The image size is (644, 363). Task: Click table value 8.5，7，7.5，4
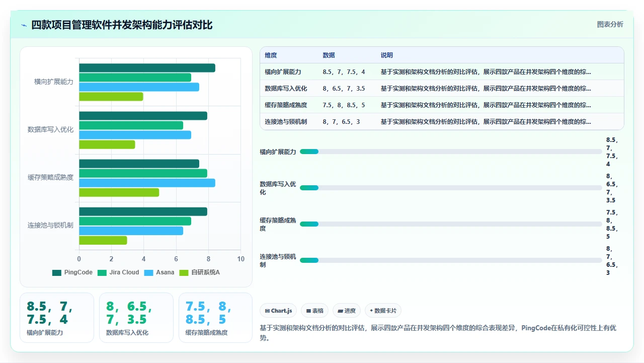pos(344,72)
